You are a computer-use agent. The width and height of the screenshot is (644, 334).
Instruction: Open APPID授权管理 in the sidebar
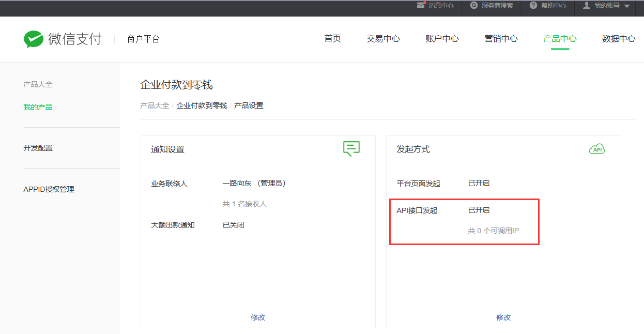pos(49,189)
